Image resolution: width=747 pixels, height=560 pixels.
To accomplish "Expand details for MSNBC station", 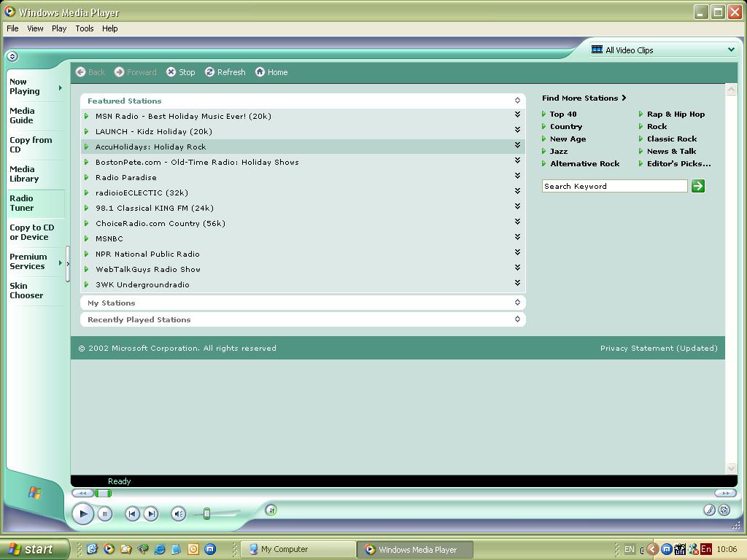I will pyautogui.click(x=517, y=237).
